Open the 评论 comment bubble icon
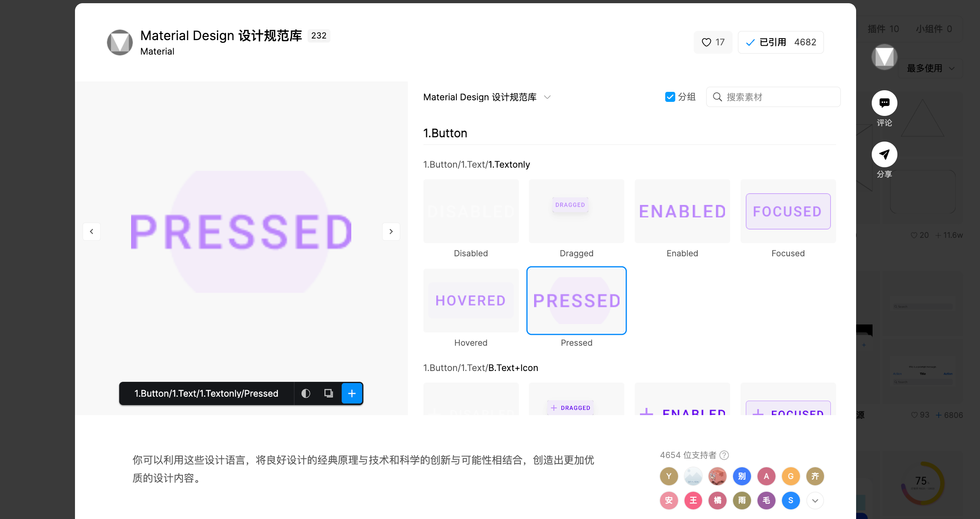Viewport: 980px width, 519px height. coord(884,103)
